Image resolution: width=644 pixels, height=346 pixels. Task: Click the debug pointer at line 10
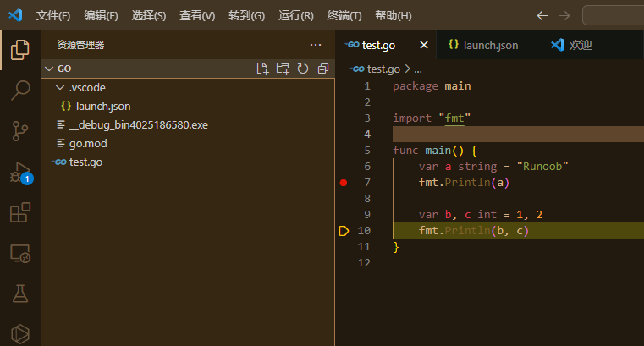[344, 231]
